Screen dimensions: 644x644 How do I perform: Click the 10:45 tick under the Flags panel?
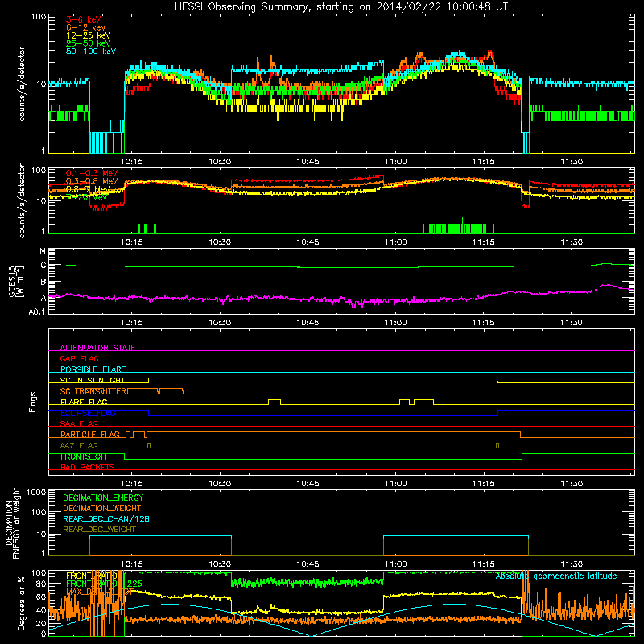tap(308, 483)
